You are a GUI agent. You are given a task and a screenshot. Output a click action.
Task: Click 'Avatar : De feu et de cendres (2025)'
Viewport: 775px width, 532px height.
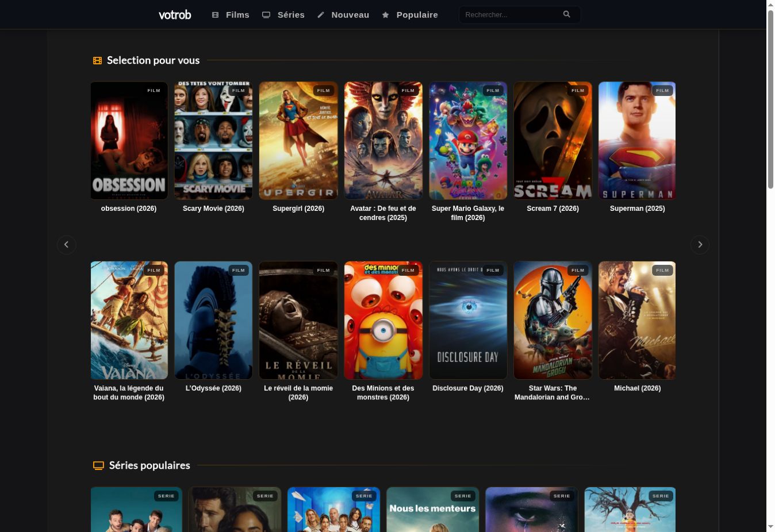[x=383, y=213]
